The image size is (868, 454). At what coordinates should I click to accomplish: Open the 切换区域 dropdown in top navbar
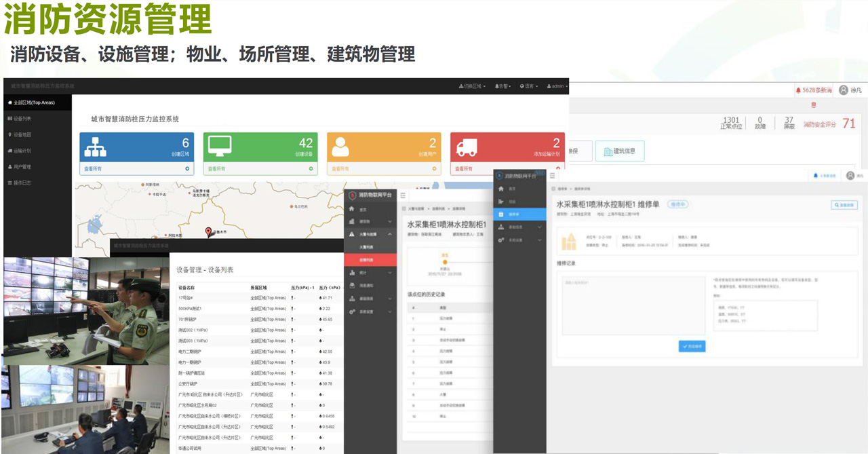(472, 86)
